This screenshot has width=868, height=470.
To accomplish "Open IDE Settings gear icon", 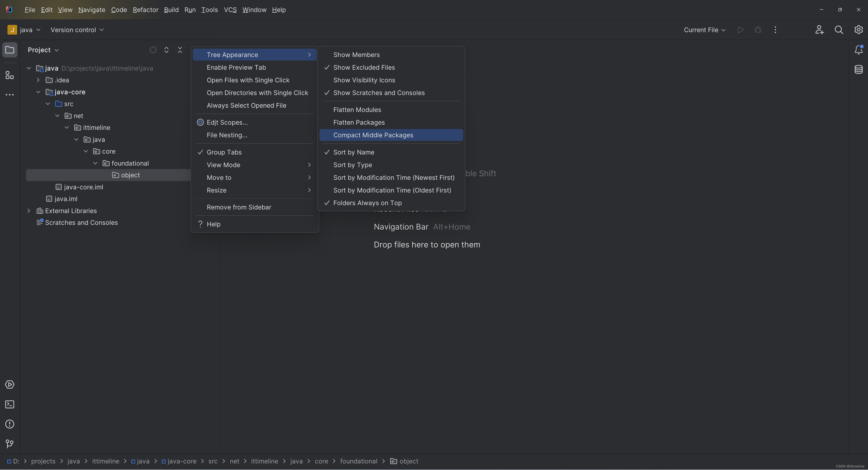I will (x=859, y=30).
